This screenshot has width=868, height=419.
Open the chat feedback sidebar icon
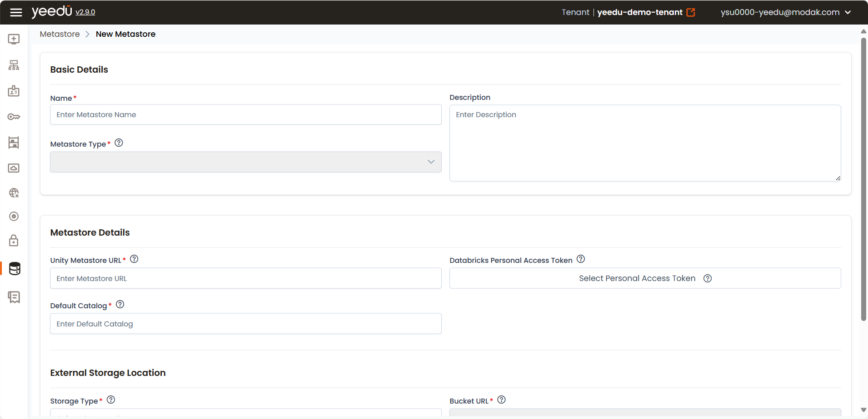[14, 297]
